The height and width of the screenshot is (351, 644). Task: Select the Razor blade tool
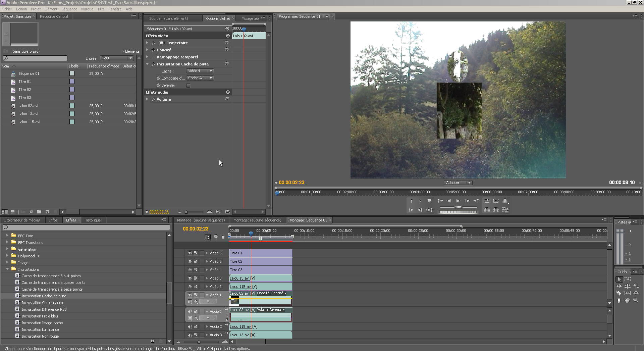pyautogui.click(x=619, y=293)
